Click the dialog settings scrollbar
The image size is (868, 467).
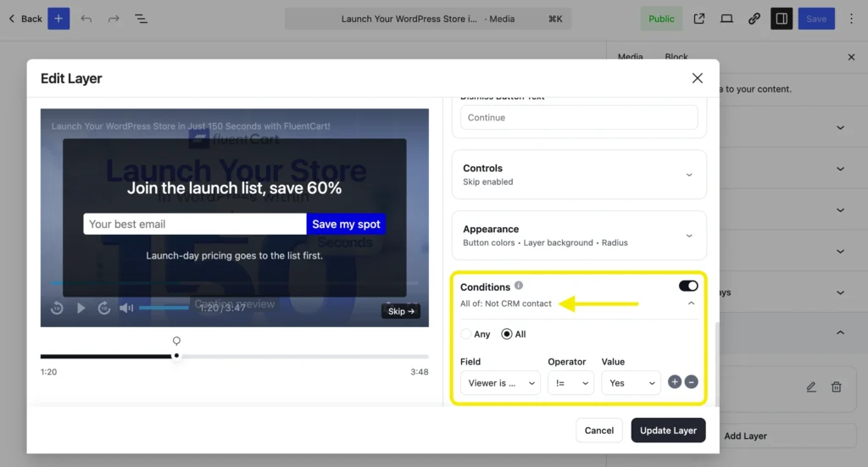coord(717,364)
